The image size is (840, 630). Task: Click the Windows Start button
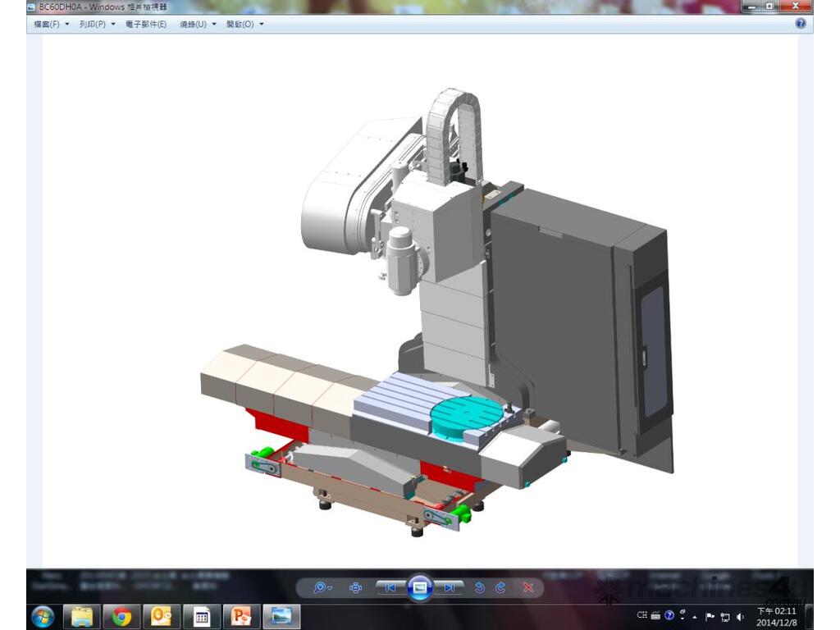43,616
